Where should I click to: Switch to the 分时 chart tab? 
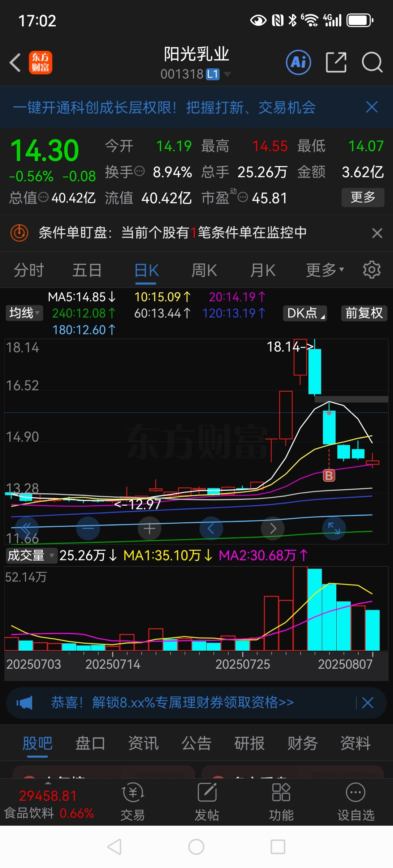tap(29, 270)
